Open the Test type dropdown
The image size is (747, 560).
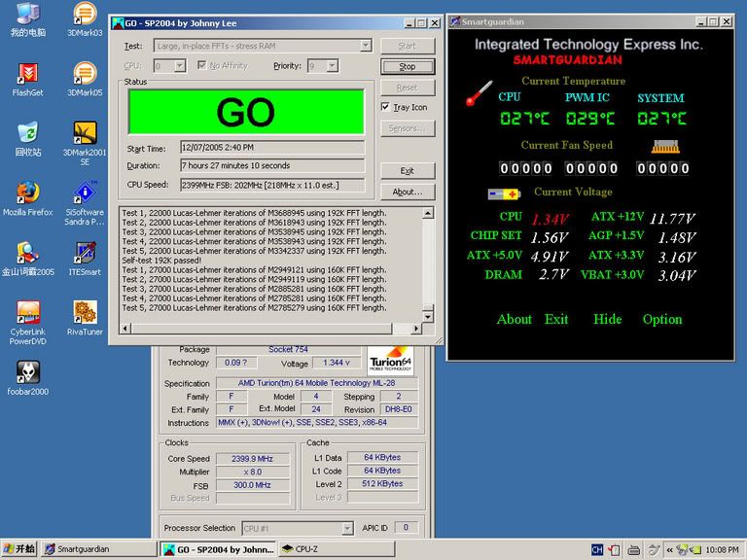coord(366,46)
